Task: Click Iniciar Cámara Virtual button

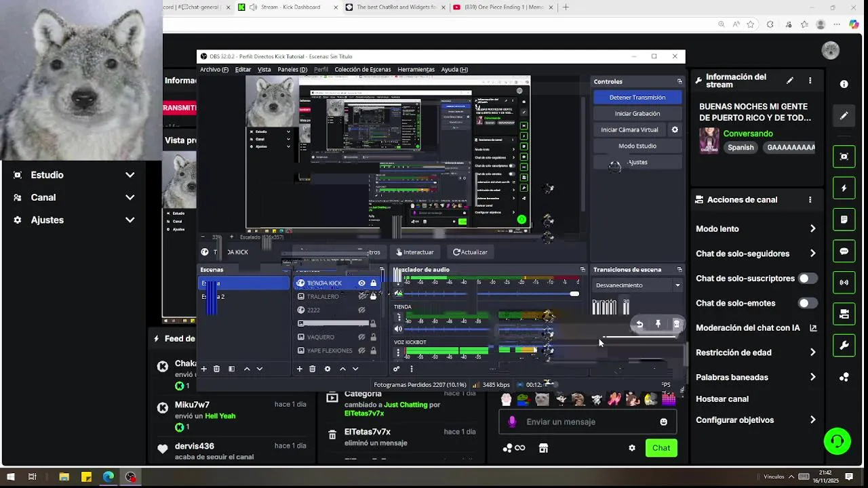Action: 629,130
